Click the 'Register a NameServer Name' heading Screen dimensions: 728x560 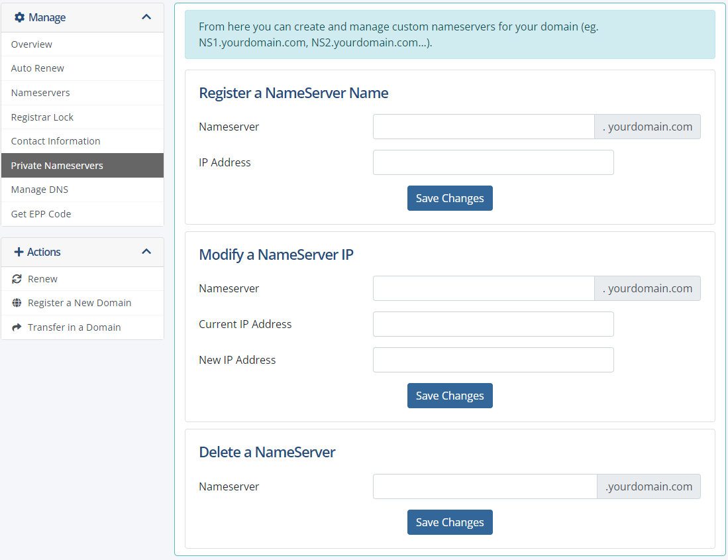(293, 93)
